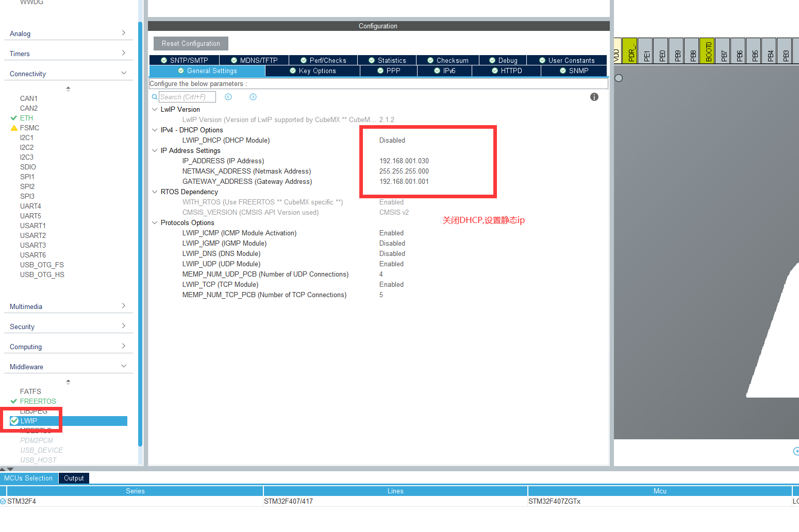The width and height of the screenshot is (799, 532).
Task: Edit IP_ADDRESS value 192.168.001.030
Action: pyautogui.click(x=404, y=161)
